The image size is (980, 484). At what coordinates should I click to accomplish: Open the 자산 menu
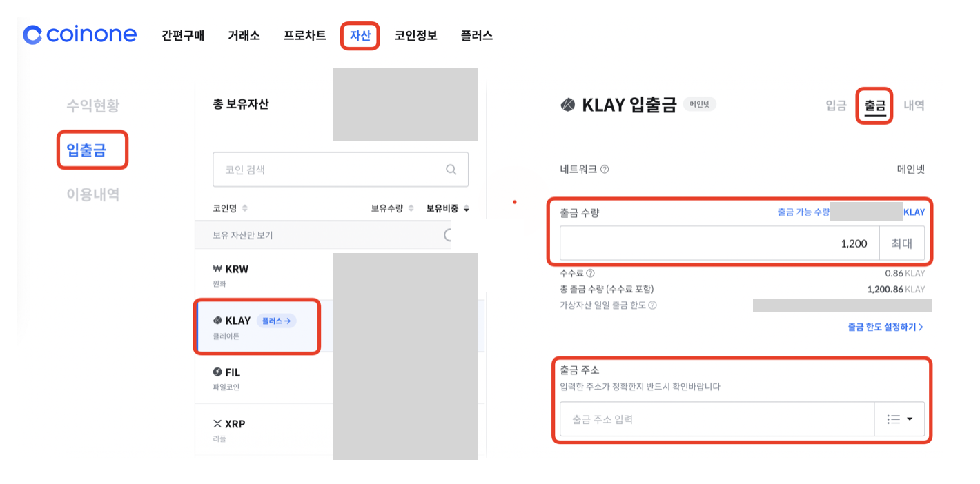click(360, 35)
